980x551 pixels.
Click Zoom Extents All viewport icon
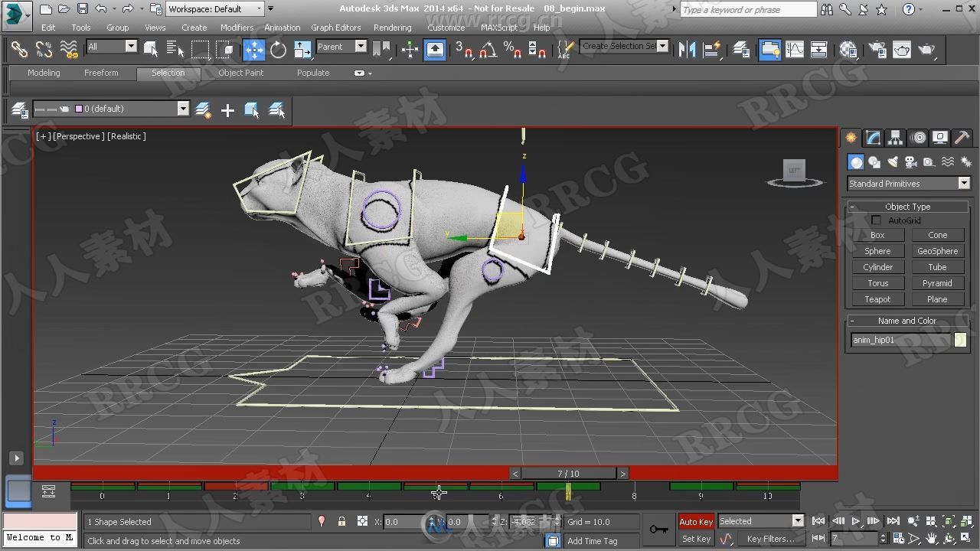point(965,522)
